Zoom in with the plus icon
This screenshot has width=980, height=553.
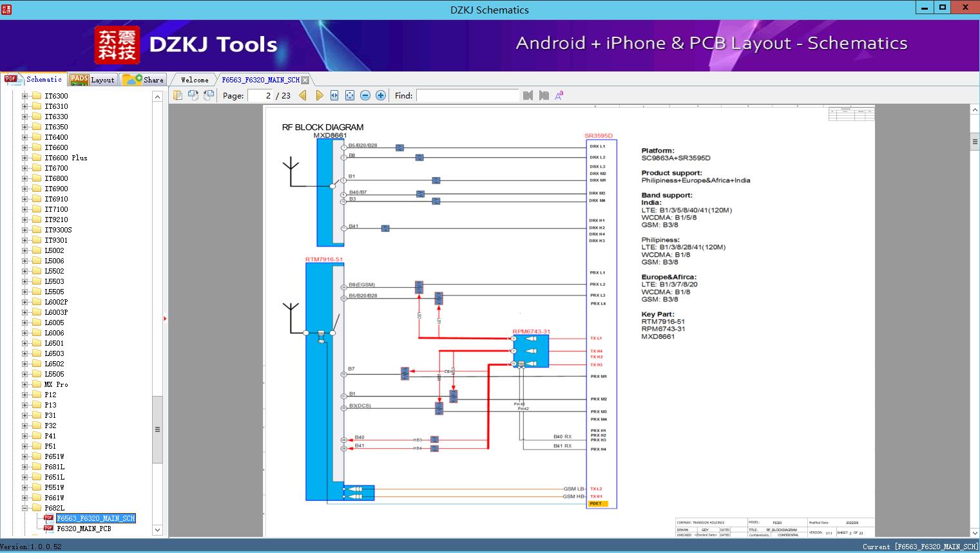tap(381, 95)
